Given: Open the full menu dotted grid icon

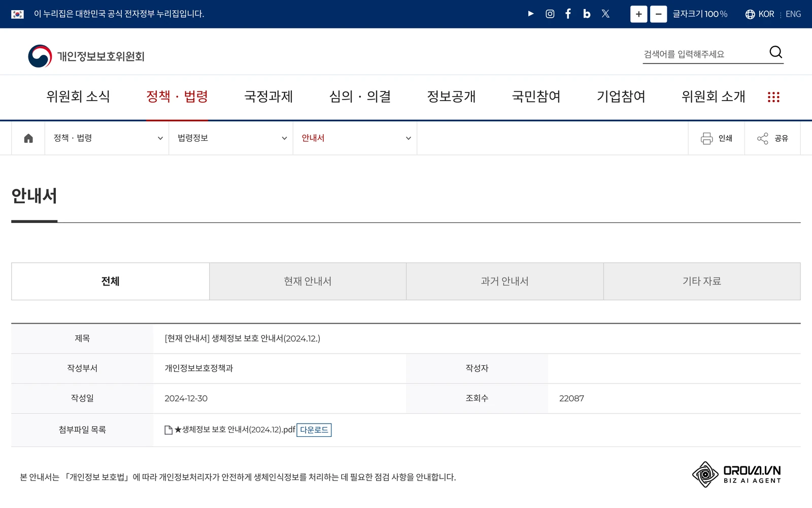Looking at the screenshot, I should tap(773, 97).
